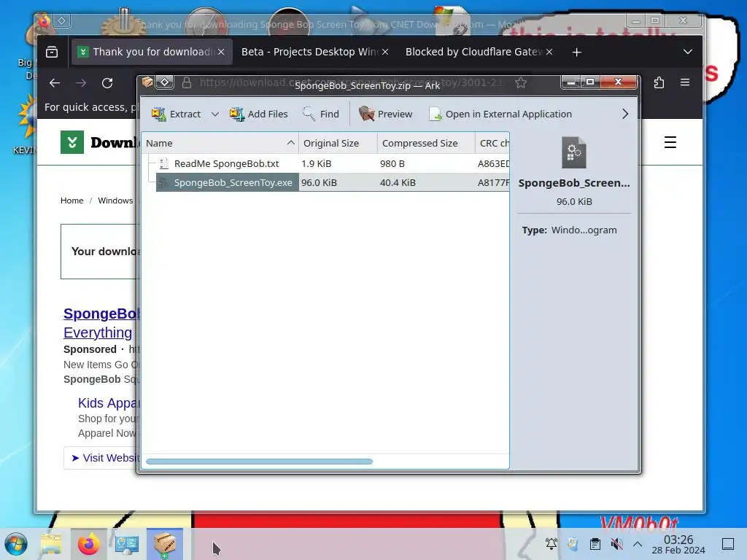This screenshot has height=560, width=747.
Task: Click the Ark keep-above pin icon in title bar
Action: [165, 82]
